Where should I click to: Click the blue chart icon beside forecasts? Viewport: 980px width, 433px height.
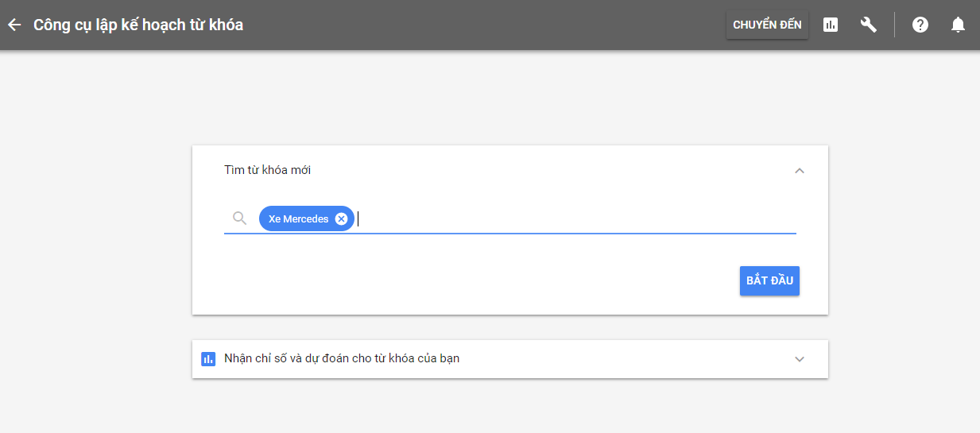(x=208, y=359)
